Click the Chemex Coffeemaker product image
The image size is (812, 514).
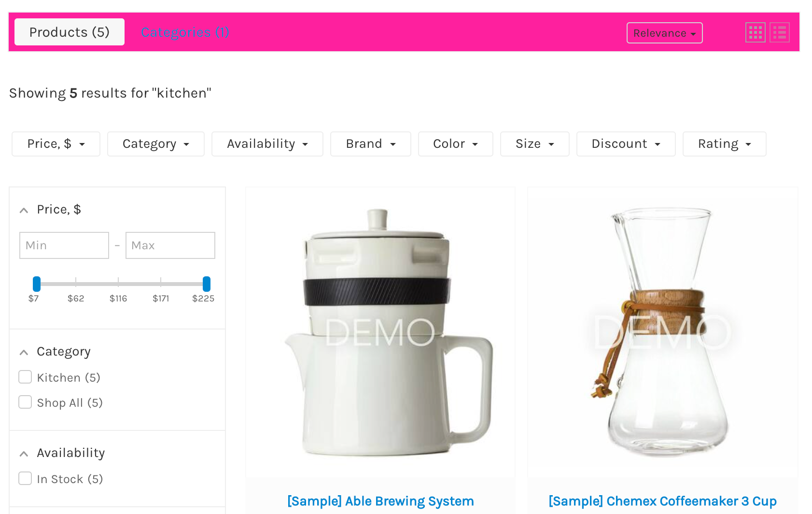point(663,332)
